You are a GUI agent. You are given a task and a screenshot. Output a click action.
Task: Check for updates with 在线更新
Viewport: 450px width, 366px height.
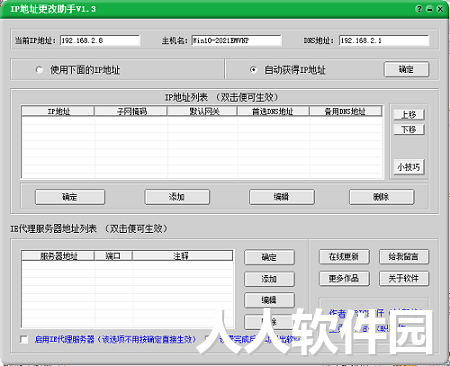[x=344, y=257]
